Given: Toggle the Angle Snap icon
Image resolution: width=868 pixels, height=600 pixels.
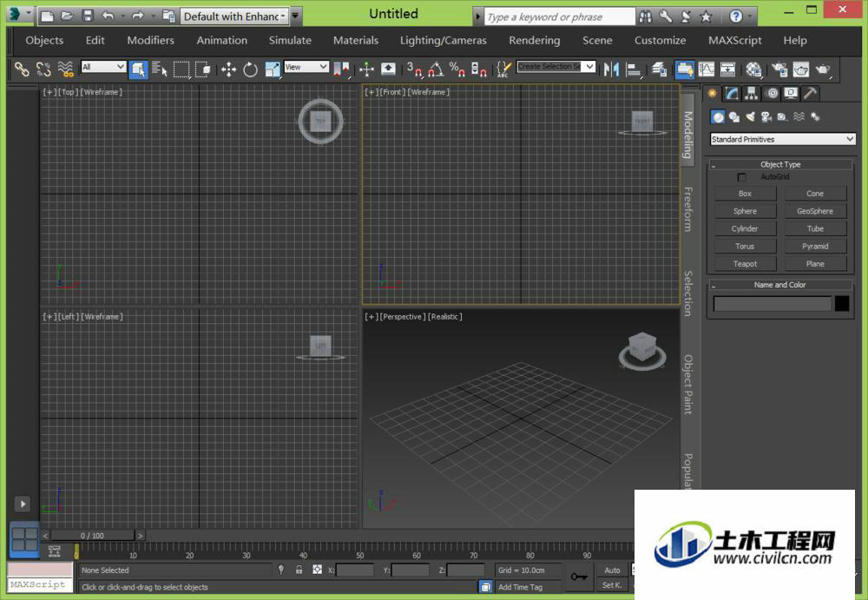Looking at the screenshot, I should (x=436, y=69).
